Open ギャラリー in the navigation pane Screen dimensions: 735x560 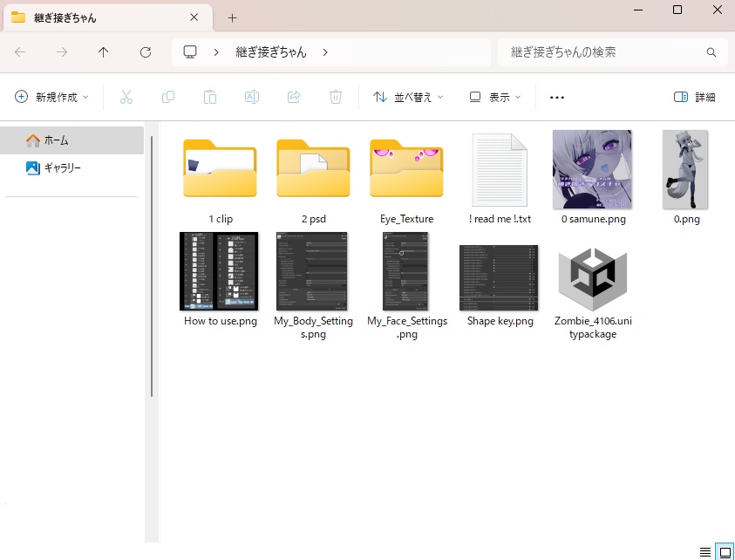coord(72,167)
